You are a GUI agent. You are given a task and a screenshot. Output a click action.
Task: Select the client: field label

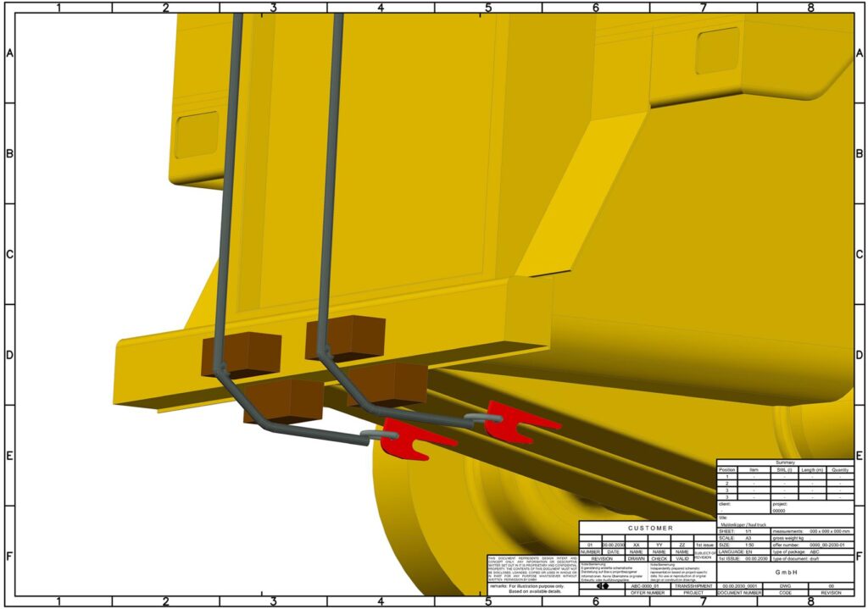(725, 505)
